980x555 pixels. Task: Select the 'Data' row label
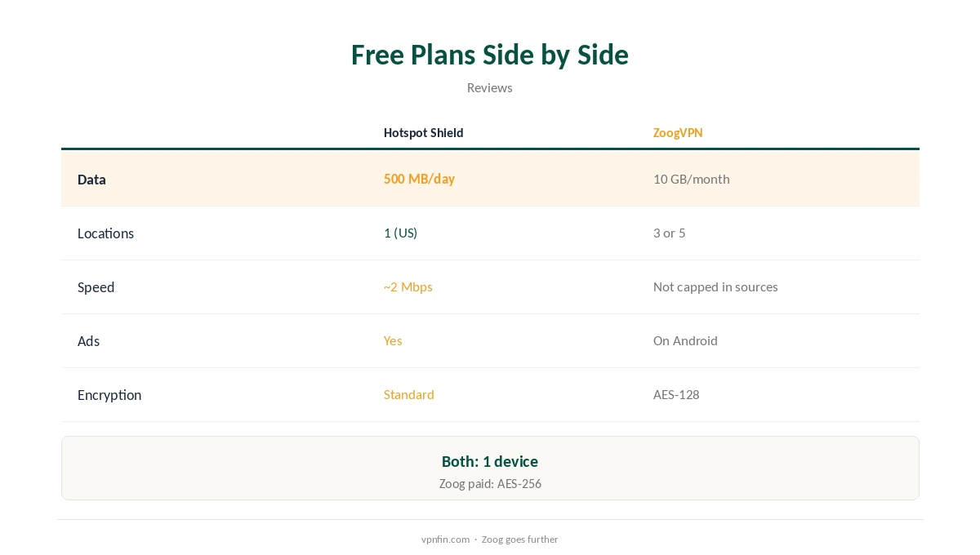(x=91, y=180)
